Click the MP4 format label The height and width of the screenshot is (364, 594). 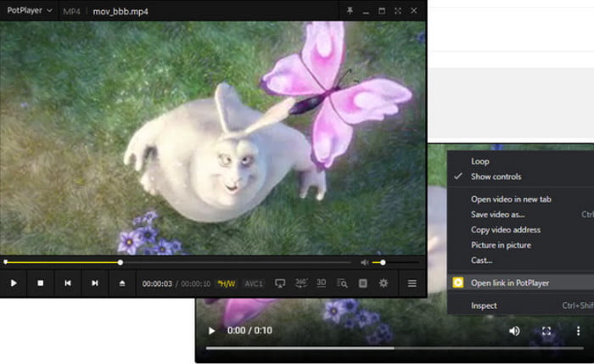(71, 11)
